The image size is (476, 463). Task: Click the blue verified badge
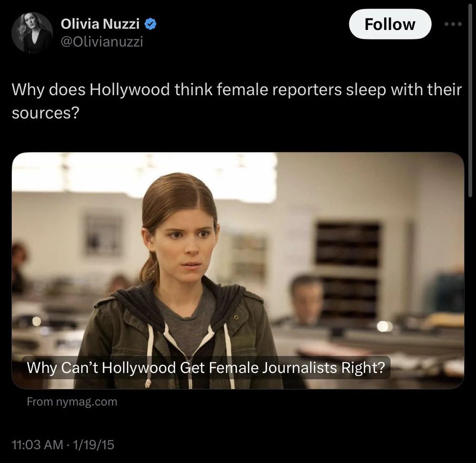click(150, 24)
